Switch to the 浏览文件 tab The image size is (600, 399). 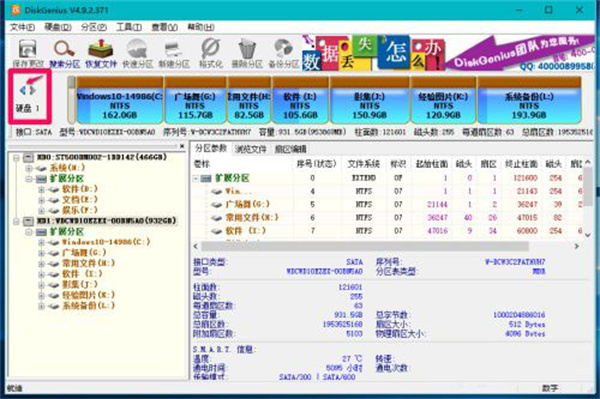pos(251,149)
